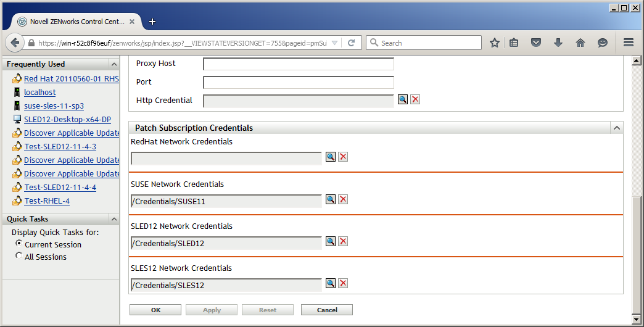Close the Novell ZENworks Control Center tab

tap(132, 22)
